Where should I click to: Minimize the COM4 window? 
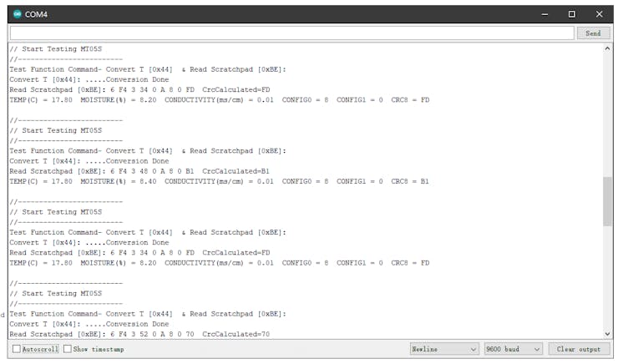(x=545, y=14)
